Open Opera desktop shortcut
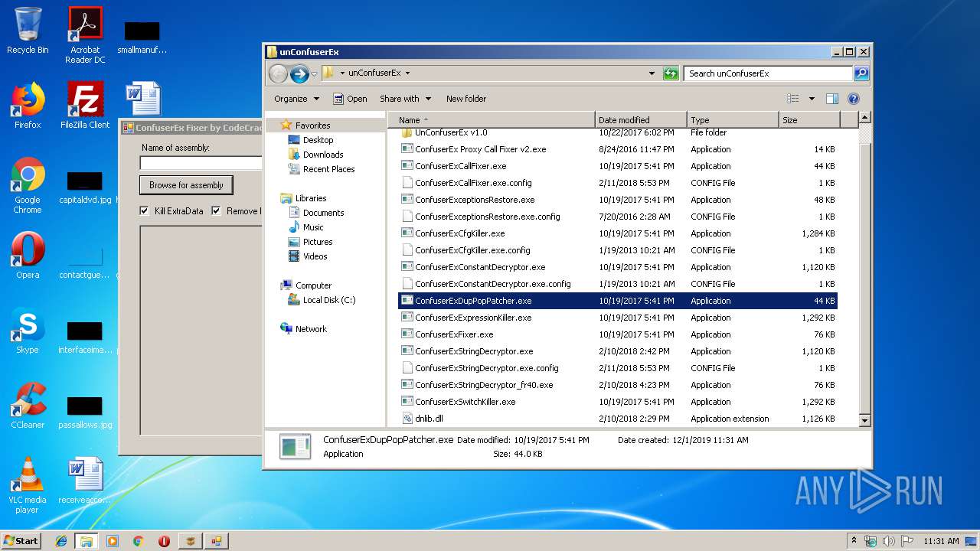Viewport: 980px width, 551px height. pyautogui.click(x=28, y=256)
